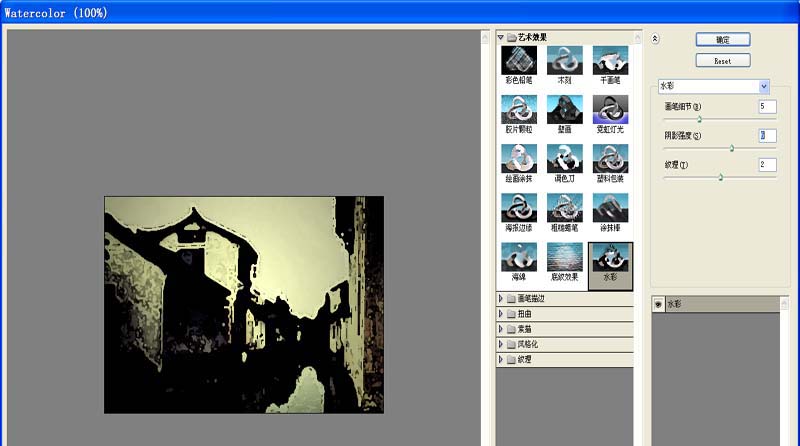Expand the 素描 folder
Screen dimensions: 800x446
(501, 329)
